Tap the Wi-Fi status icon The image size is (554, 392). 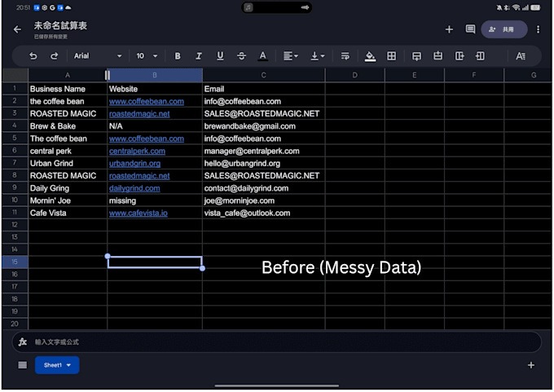517,7
